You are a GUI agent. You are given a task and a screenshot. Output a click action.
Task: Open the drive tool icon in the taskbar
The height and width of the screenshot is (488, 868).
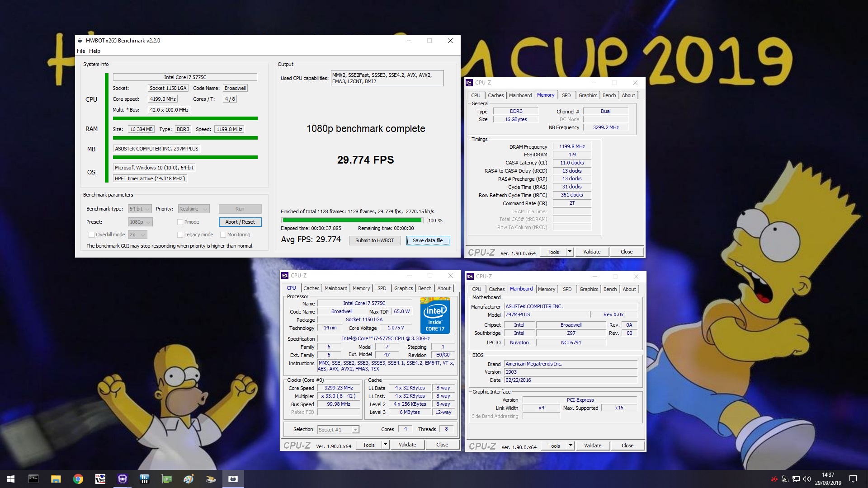tap(211, 479)
